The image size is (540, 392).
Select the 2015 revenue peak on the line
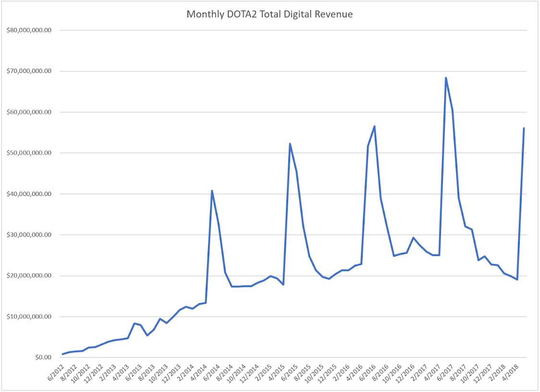[290, 144]
